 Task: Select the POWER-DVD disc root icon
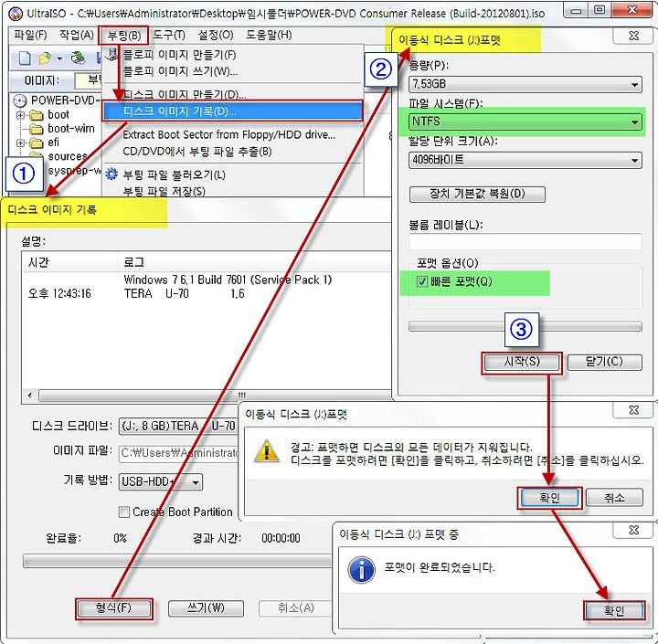(x=19, y=100)
